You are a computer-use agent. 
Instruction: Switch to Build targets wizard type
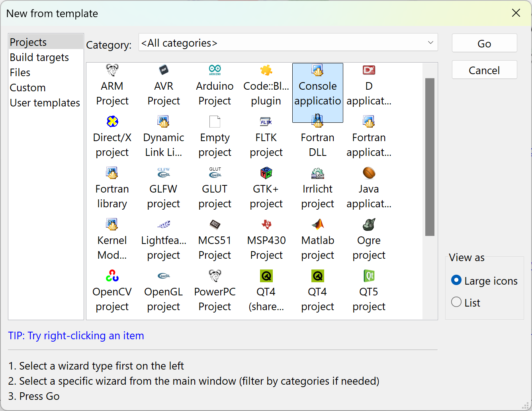(39, 57)
